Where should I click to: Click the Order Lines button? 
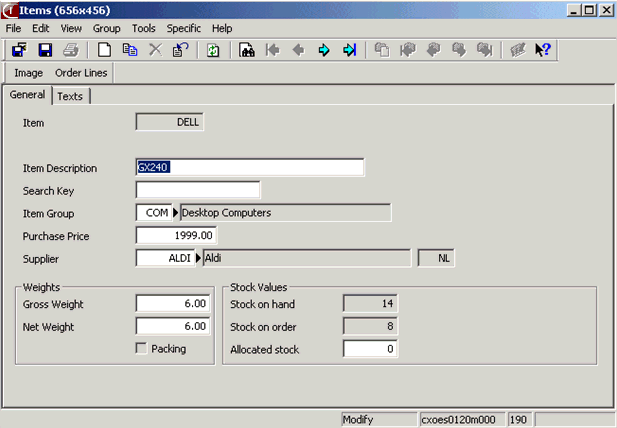tap(83, 73)
